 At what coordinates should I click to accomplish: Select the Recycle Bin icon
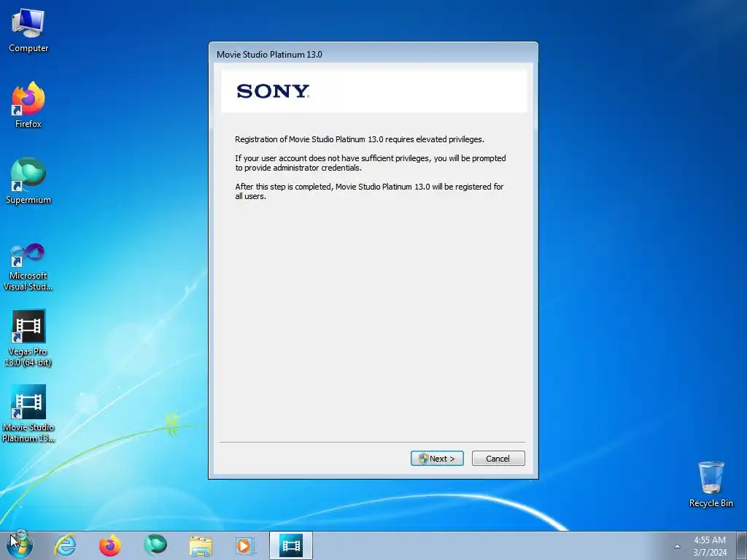click(711, 484)
